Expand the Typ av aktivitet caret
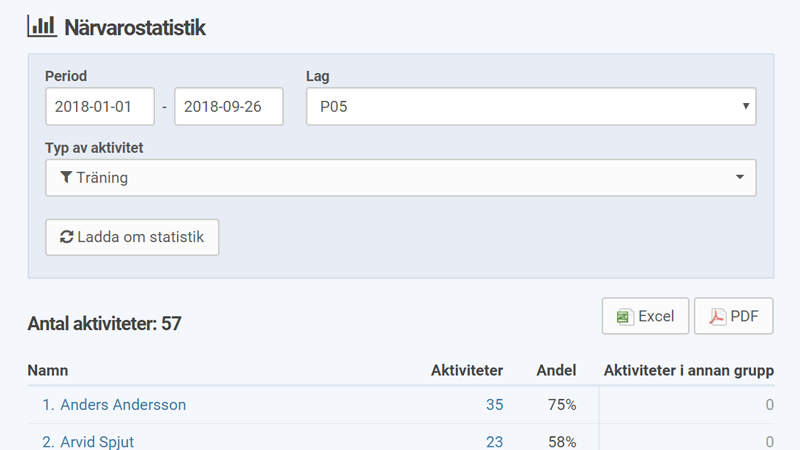The width and height of the screenshot is (800, 450). (740, 178)
